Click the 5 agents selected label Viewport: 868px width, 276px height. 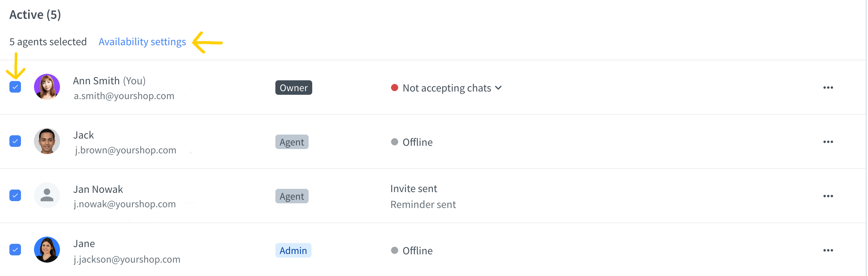(x=48, y=42)
